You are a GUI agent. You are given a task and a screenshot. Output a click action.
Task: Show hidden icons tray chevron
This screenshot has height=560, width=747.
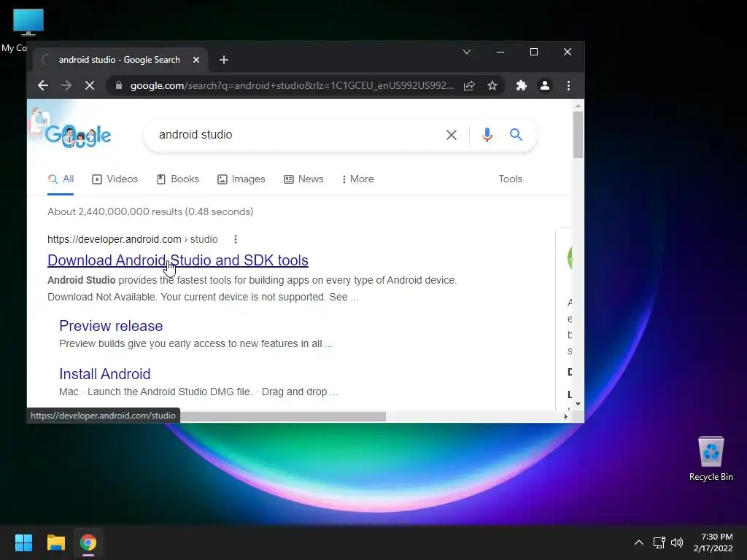(x=639, y=542)
